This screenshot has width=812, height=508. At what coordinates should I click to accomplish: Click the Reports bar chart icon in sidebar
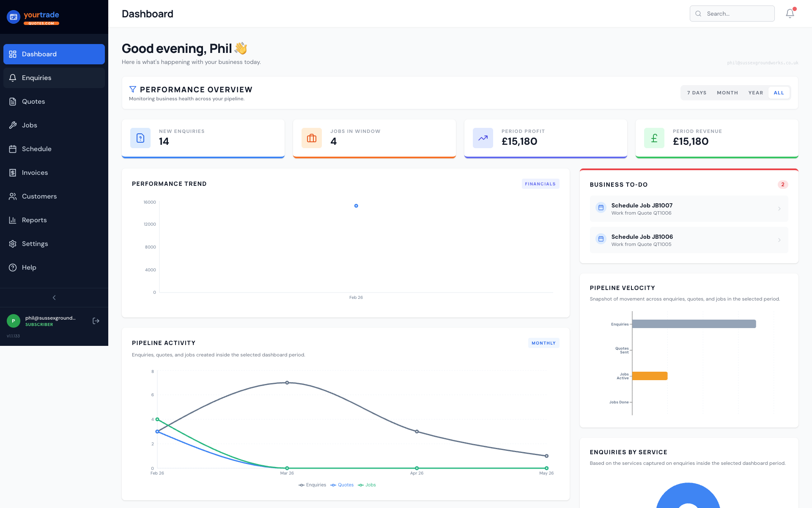click(x=13, y=220)
